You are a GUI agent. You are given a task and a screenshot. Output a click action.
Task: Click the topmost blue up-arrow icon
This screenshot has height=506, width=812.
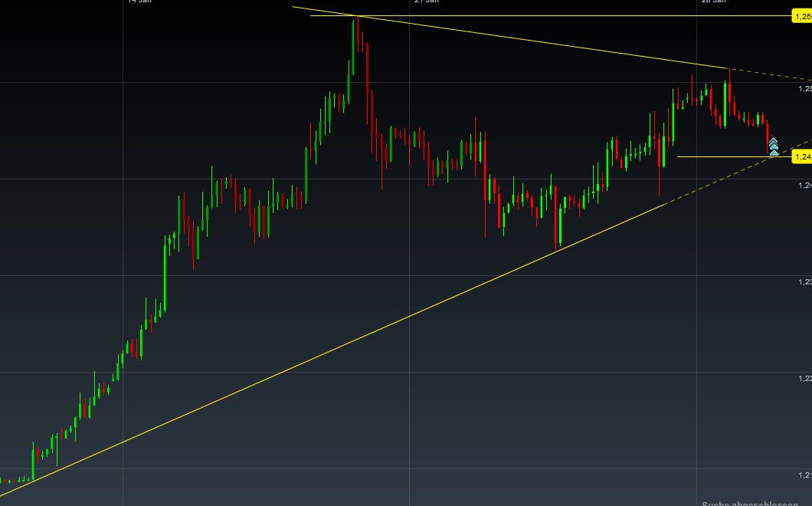click(x=774, y=141)
